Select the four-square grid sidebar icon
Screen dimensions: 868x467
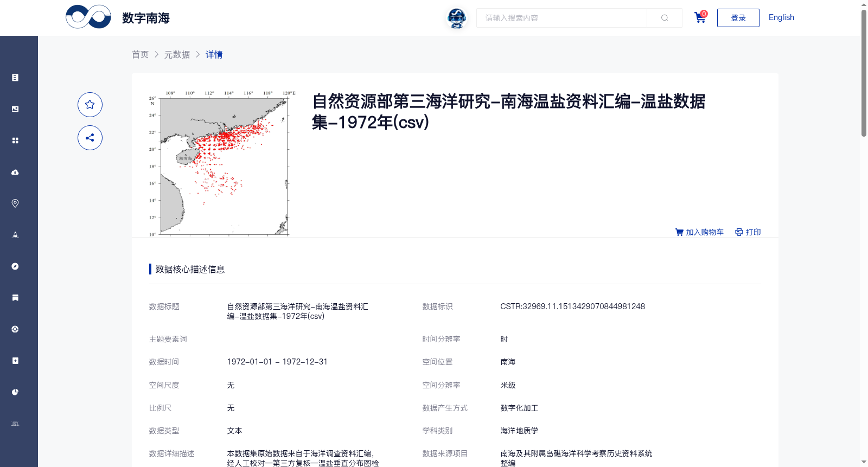(x=15, y=140)
